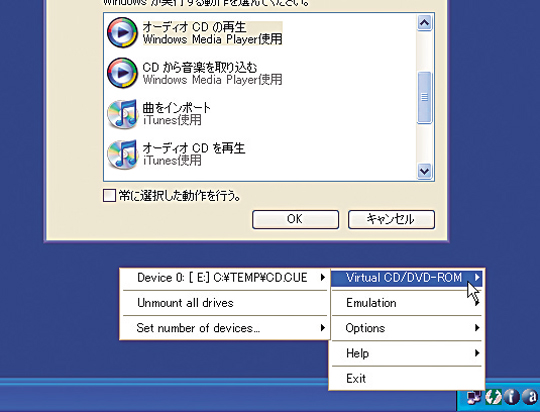Open the Help submenu entry
Viewport: 540px width, 412px height.
point(407,353)
